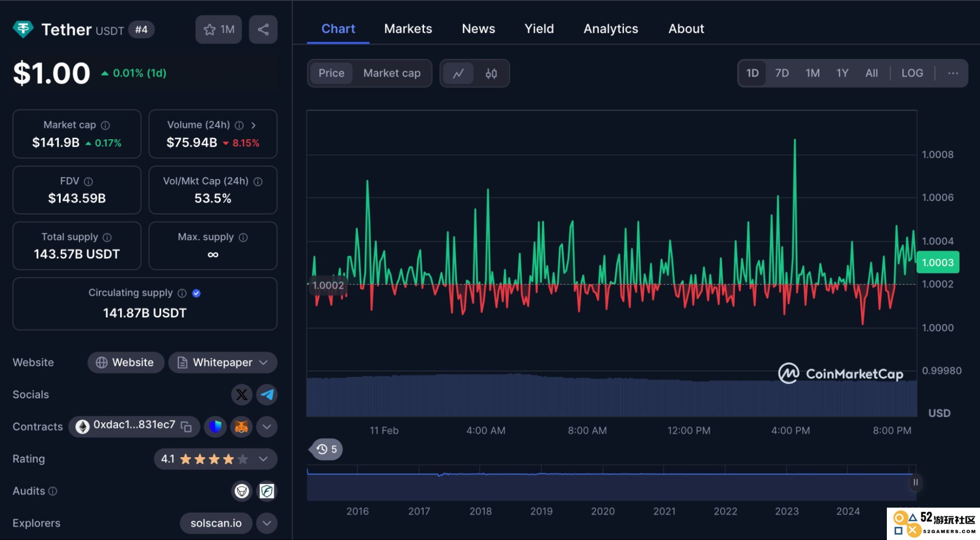Expand more contracts chevron

267,427
